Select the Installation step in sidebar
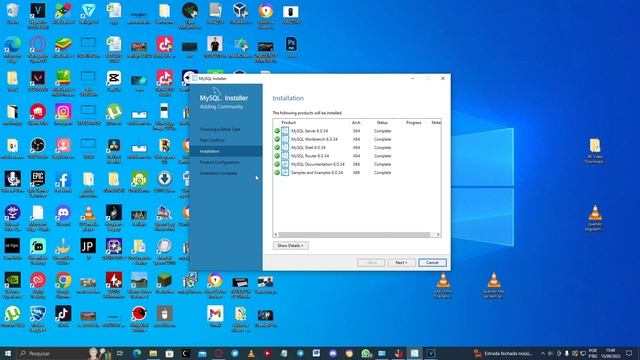 (x=210, y=151)
